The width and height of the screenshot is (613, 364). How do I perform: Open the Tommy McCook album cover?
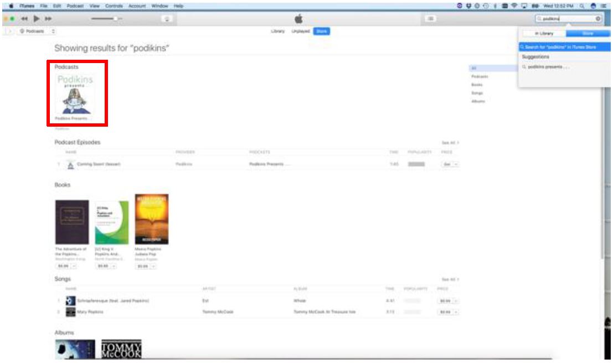(x=121, y=349)
